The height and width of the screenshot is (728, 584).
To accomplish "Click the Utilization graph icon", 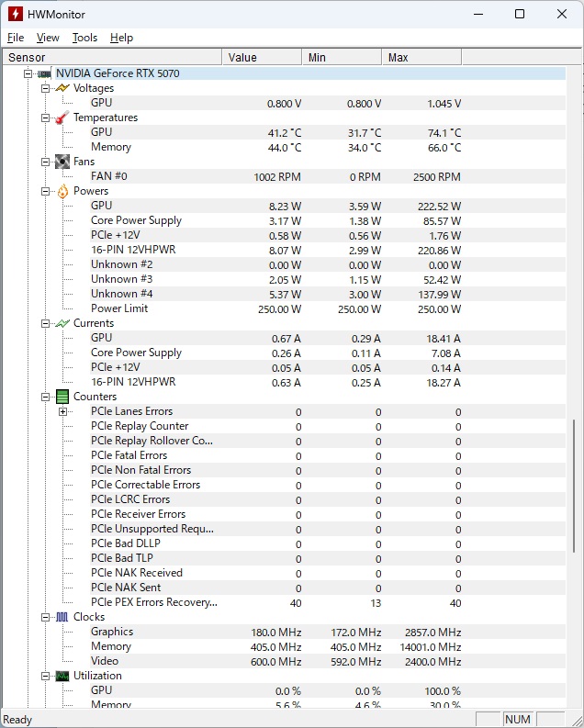I will point(62,676).
